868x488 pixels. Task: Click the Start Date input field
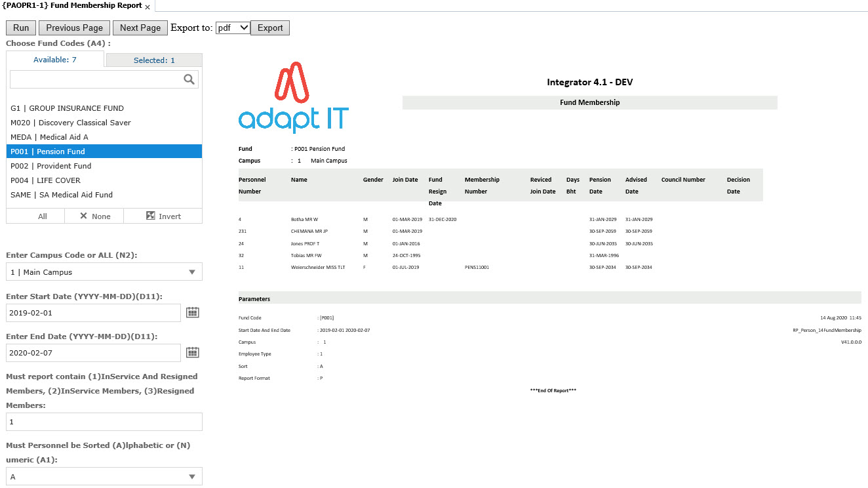pyautogui.click(x=93, y=313)
